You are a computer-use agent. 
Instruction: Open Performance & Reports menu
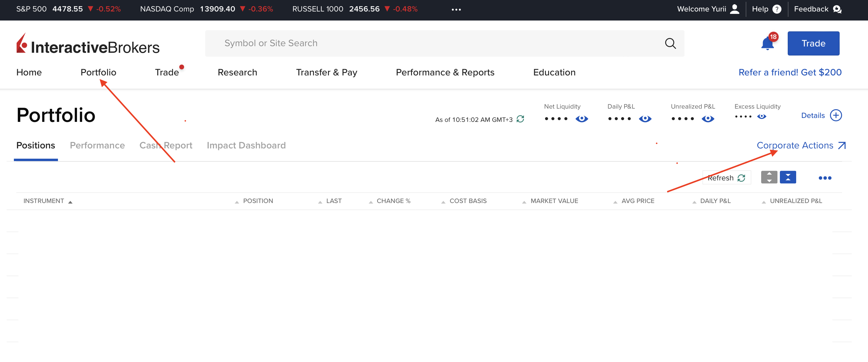[x=445, y=72]
